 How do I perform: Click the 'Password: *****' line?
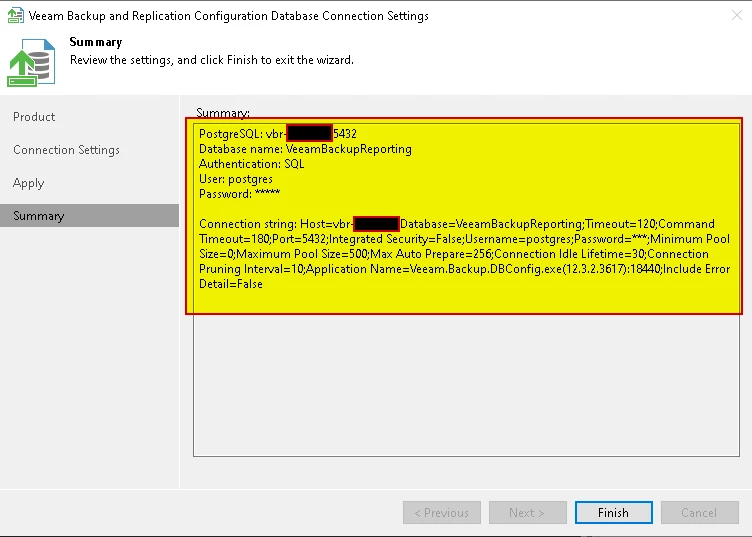239,194
